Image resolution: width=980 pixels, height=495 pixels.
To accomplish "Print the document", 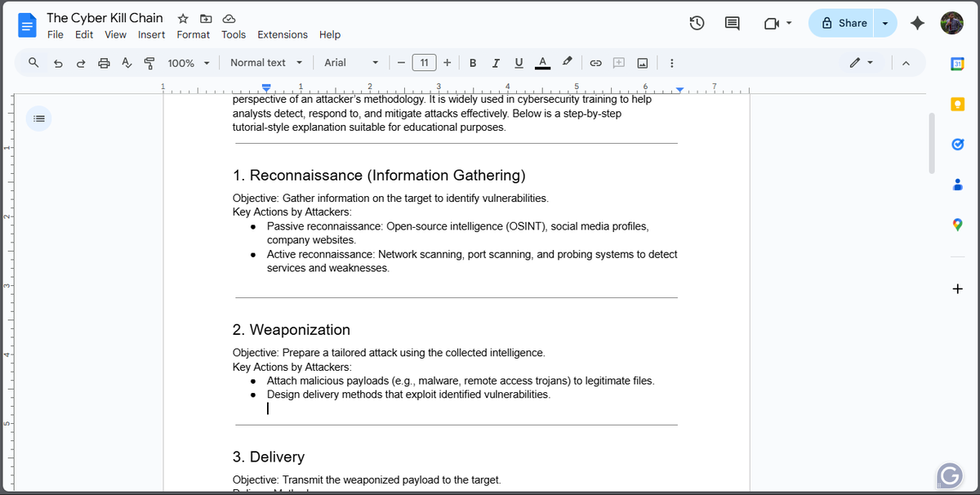I will click(x=104, y=63).
